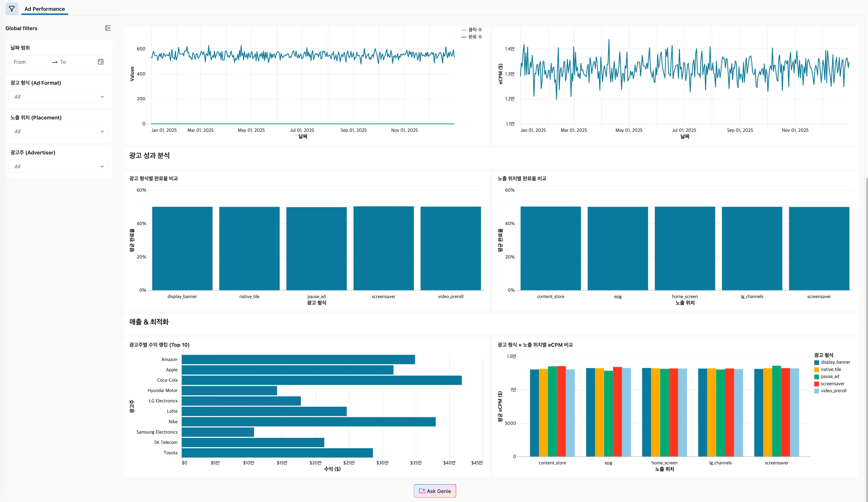Click the 광고 성과 분석 section heading
The height and width of the screenshot is (502, 868).
click(x=149, y=156)
